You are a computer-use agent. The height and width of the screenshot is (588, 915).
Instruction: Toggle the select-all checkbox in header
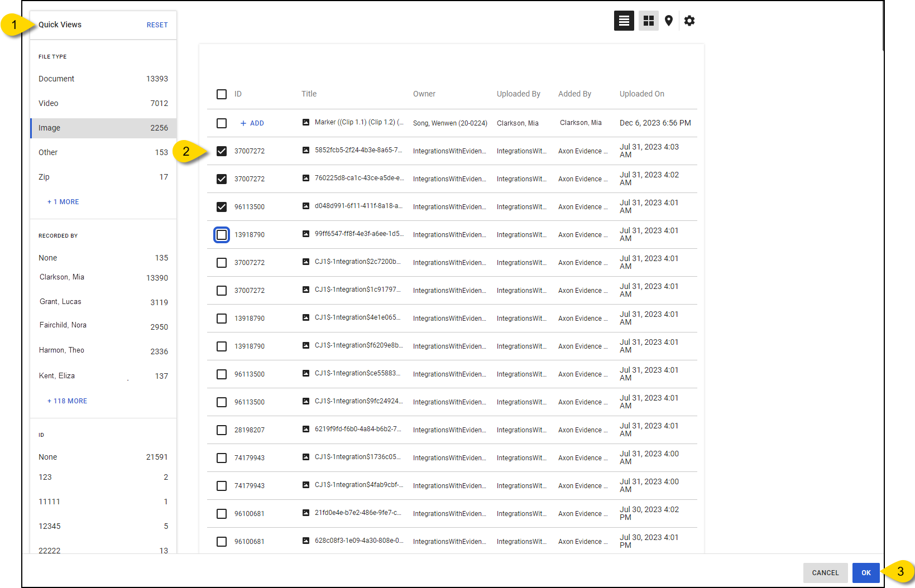coord(222,94)
